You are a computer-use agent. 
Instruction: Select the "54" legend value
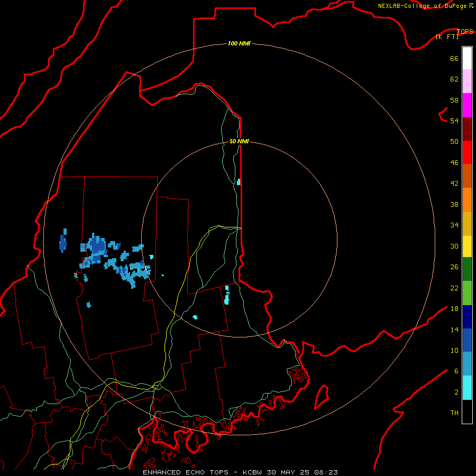click(x=454, y=121)
